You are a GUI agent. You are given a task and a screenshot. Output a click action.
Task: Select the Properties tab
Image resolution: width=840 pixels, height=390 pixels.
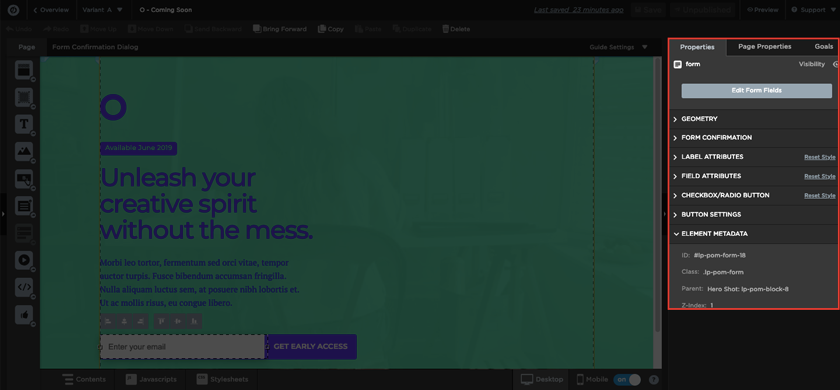[x=697, y=47]
